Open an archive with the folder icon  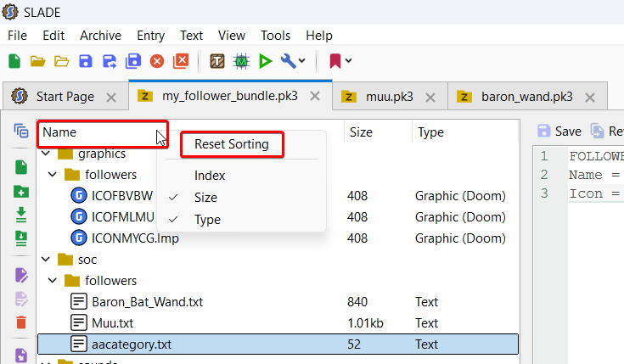pyautogui.click(x=38, y=61)
